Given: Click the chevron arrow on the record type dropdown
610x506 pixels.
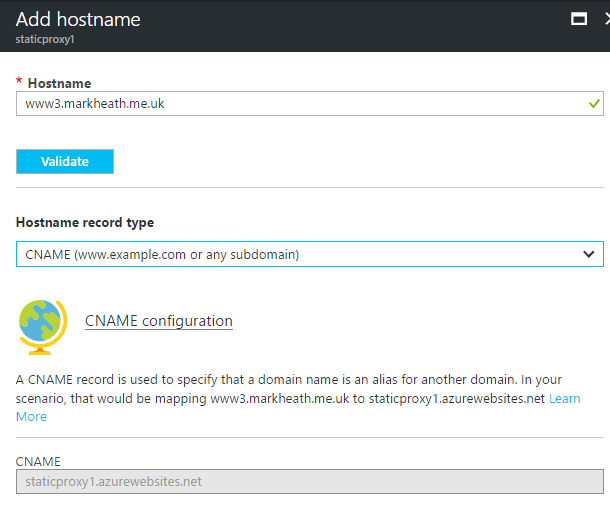Looking at the screenshot, I should (589, 254).
